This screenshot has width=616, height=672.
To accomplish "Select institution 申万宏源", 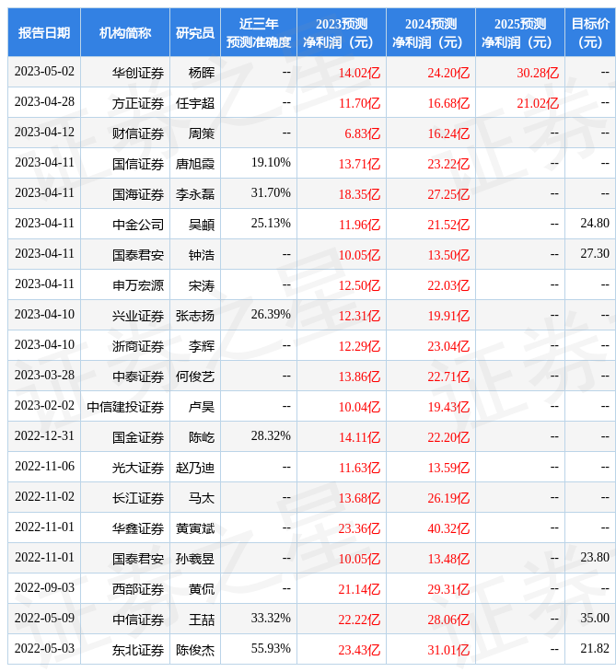I will (x=138, y=286).
